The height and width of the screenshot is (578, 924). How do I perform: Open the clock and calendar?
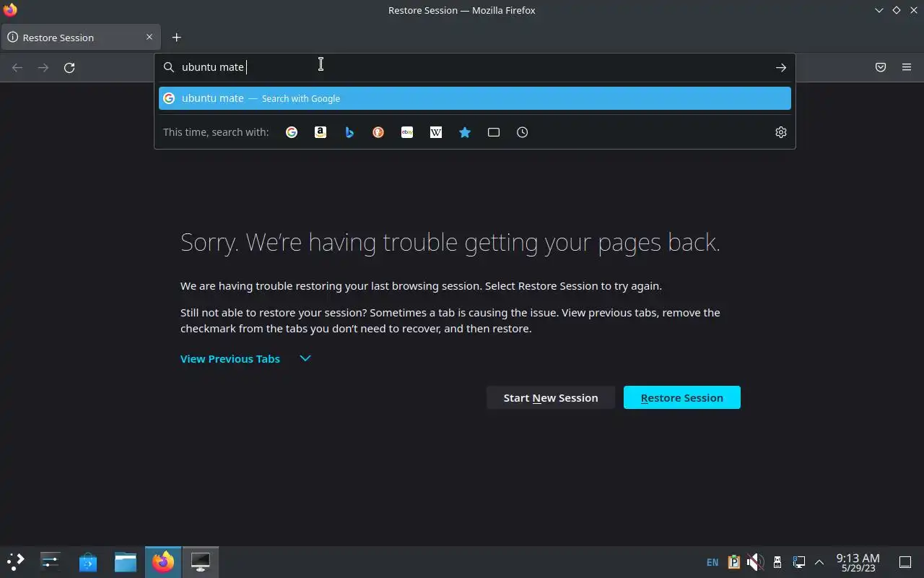(858, 562)
